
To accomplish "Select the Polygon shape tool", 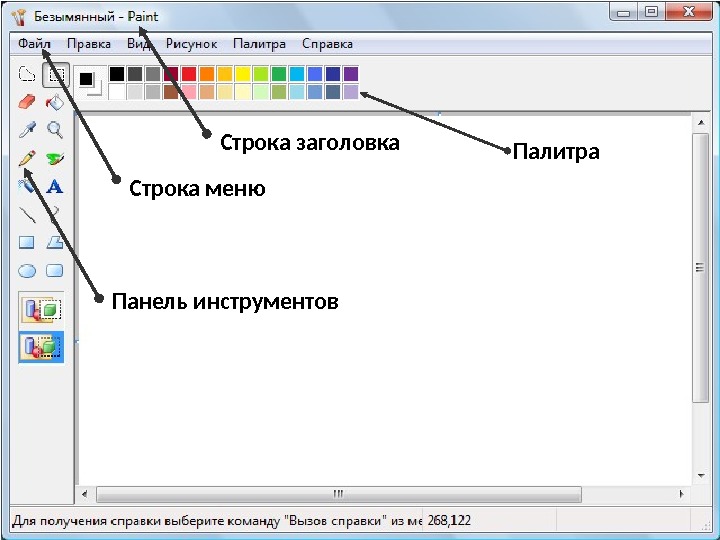I will [x=55, y=242].
